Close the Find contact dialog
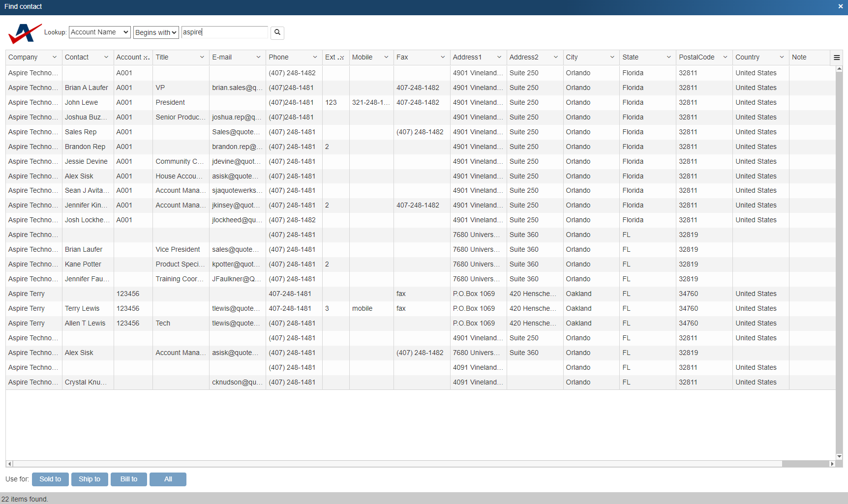Image resolution: width=848 pixels, height=504 pixels. tap(841, 6)
